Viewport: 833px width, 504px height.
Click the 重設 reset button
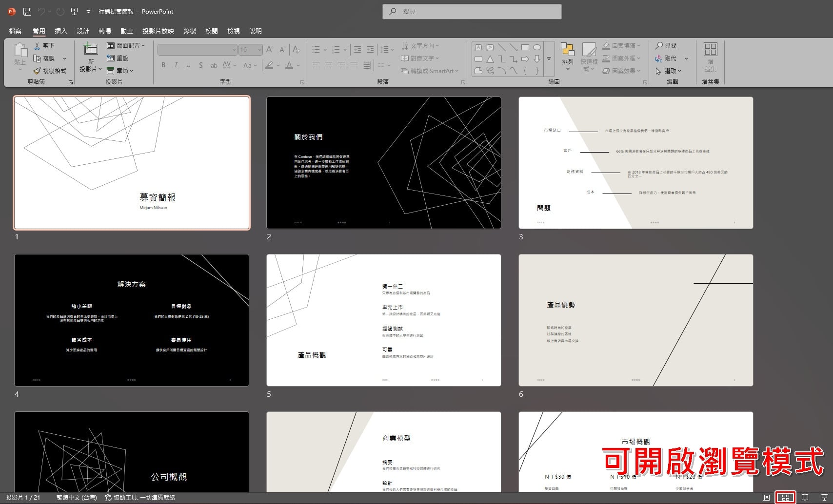(x=117, y=58)
